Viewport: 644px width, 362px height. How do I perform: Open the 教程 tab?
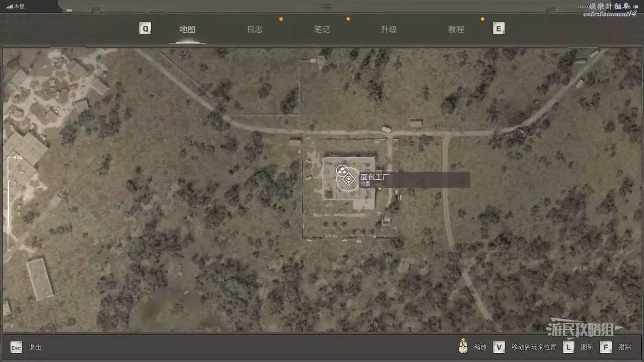(x=456, y=29)
